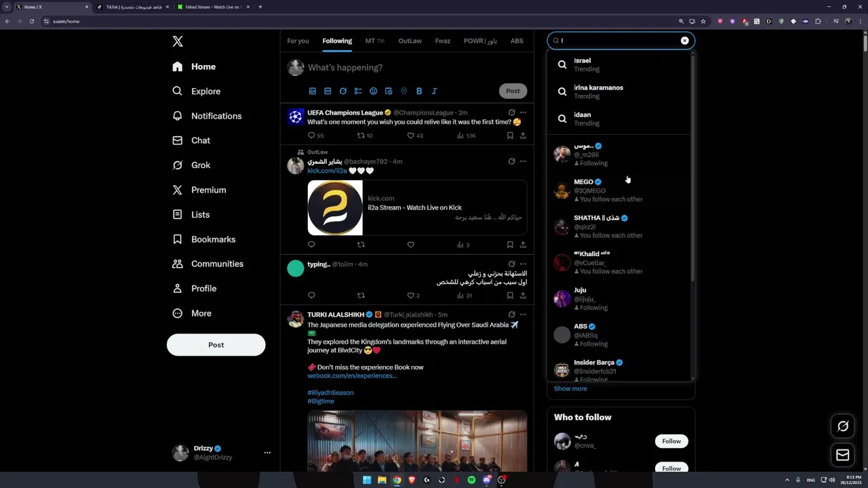
Task: Follow the @cnva_ account
Action: [671, 441]
